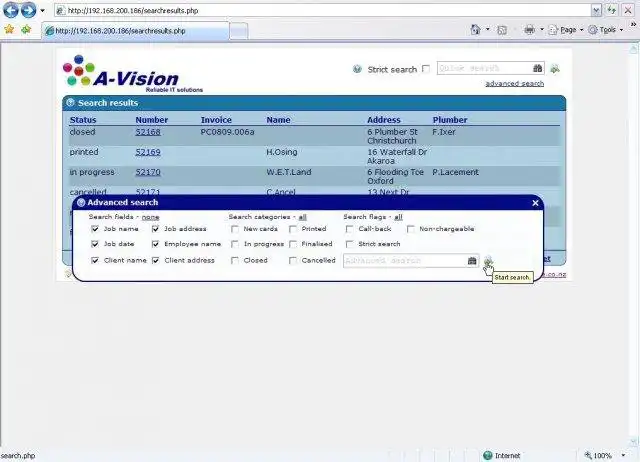Stop loading with the red X icon
640x462 pixels.
[628, 10]
